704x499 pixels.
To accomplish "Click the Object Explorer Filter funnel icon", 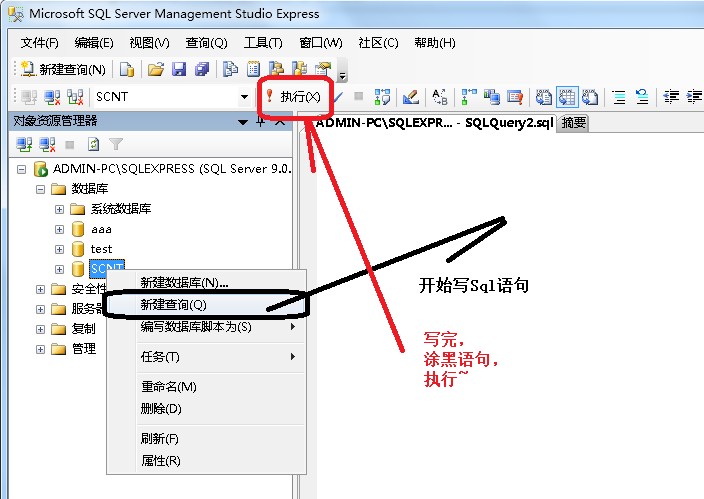I will 116,144.
